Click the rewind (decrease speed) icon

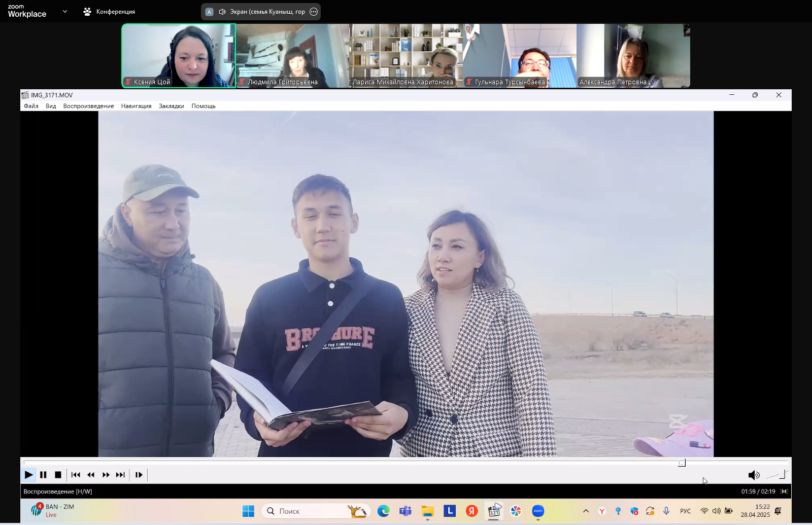click(x=91, y=475)
